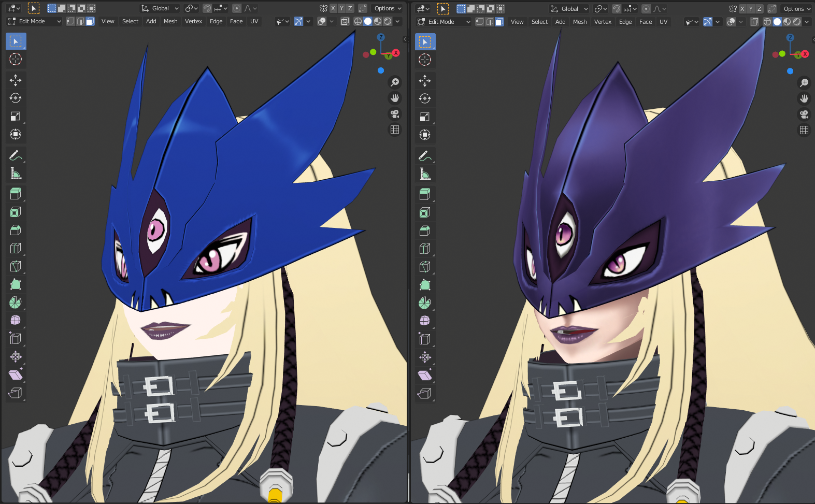This screenshot has height=504, width=815.
Task: Open Mesh menu in left viewport
Action: click(x=170, y=21)
